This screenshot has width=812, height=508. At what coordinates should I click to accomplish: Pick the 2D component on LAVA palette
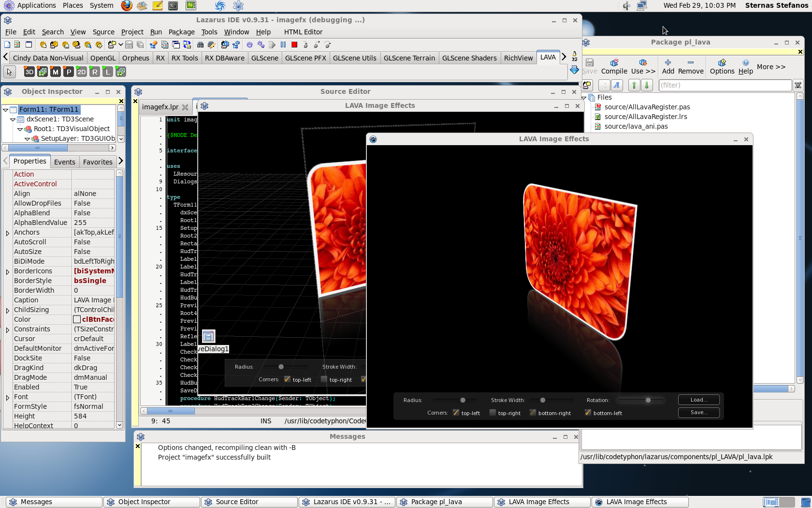click(x=82, y=72)
